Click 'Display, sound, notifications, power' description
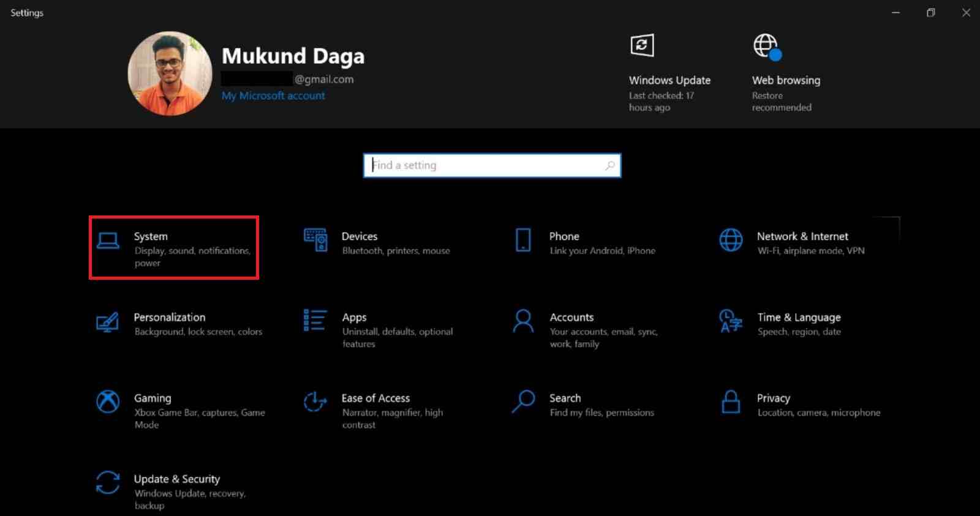Screen dimensions: 980x516 [192, 257]
